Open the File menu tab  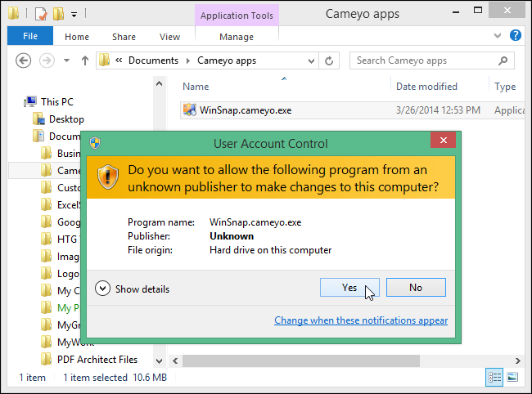(30, 37)
